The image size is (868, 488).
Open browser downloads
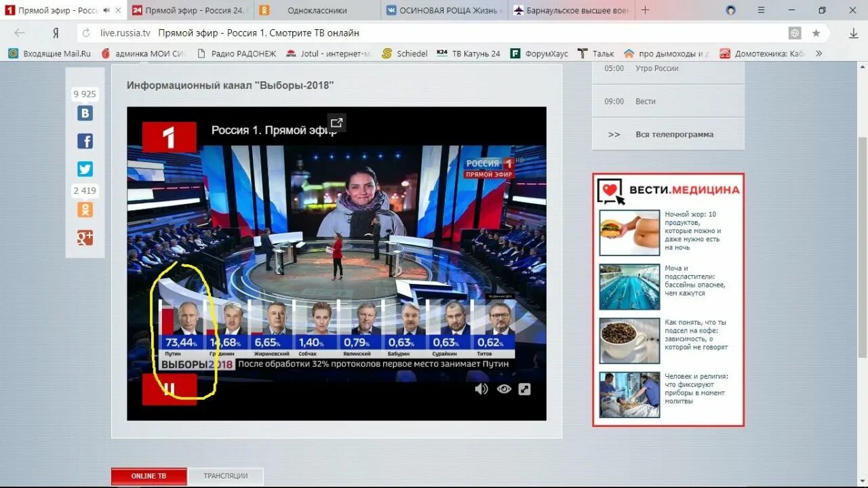point(854,33)
